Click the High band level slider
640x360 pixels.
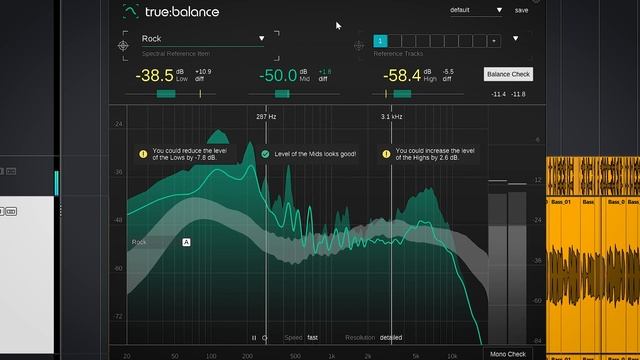417,94
